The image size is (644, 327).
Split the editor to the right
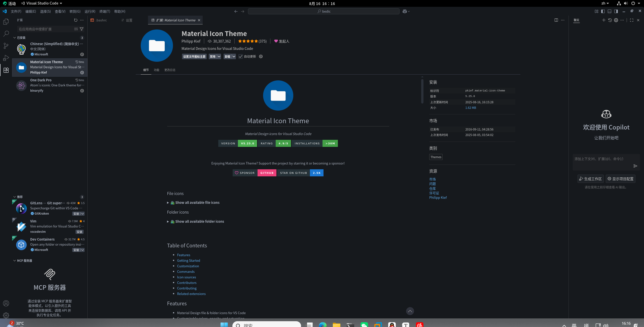pyautogui.click(x=556, y=20)
